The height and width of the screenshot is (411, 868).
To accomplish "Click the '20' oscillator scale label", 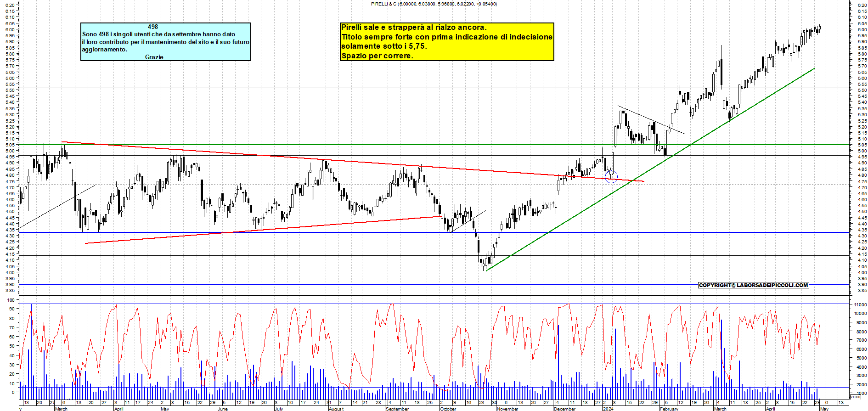I will [12, 374].
